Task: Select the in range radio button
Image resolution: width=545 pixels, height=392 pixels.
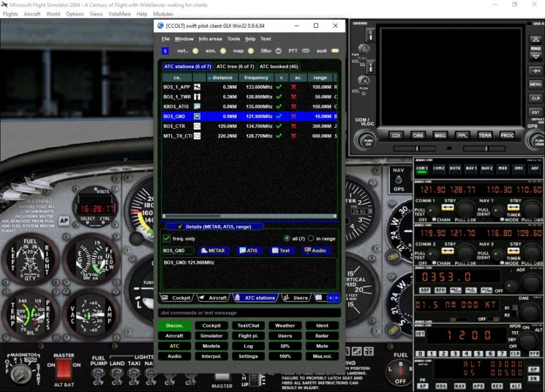Action: click(x=311, y=238)
